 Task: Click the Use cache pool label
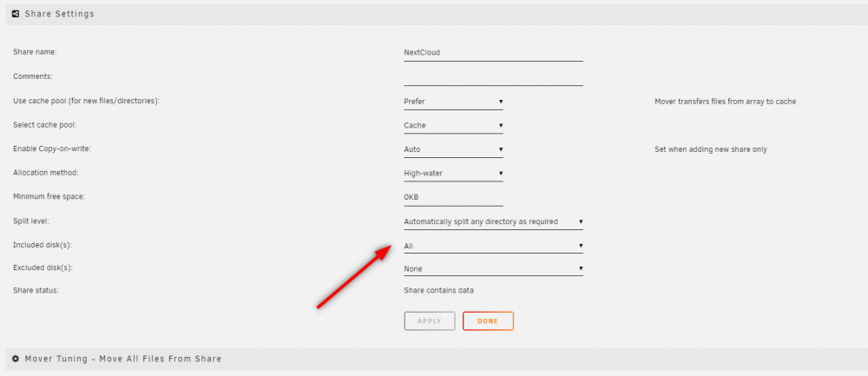click(x=86, y=102)
